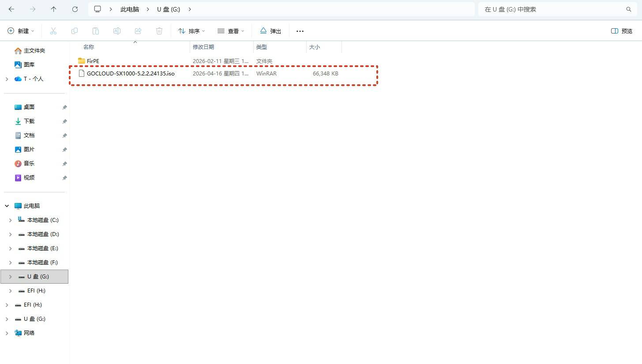Viewport: 642px width, 364px height.
Task: Click the search magnifier icon
Action: (629, 9)
